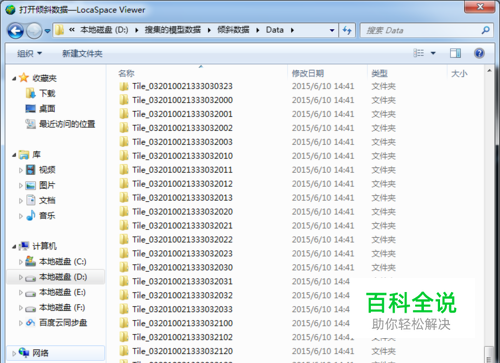
Task: Select the 文档 library
Action: (x=47, y=200)
